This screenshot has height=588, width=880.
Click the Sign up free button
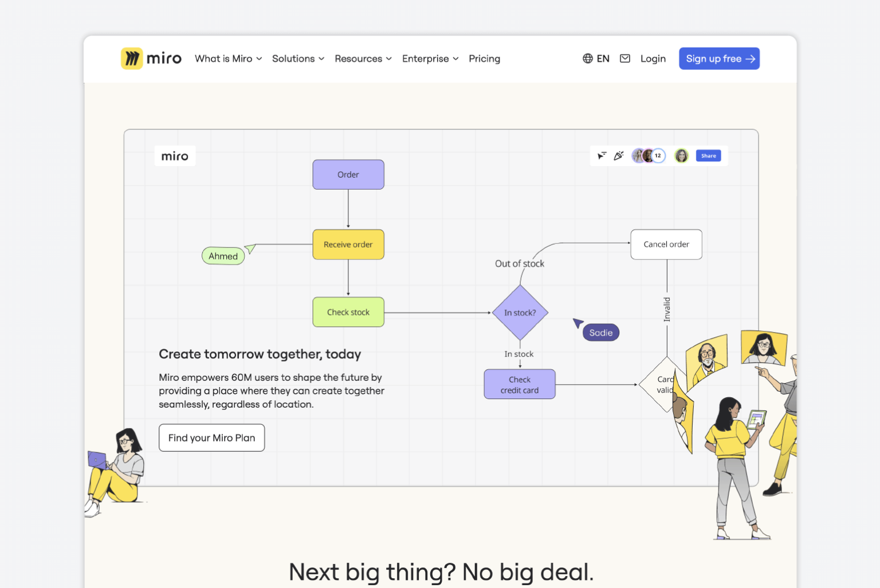[719, 58]
